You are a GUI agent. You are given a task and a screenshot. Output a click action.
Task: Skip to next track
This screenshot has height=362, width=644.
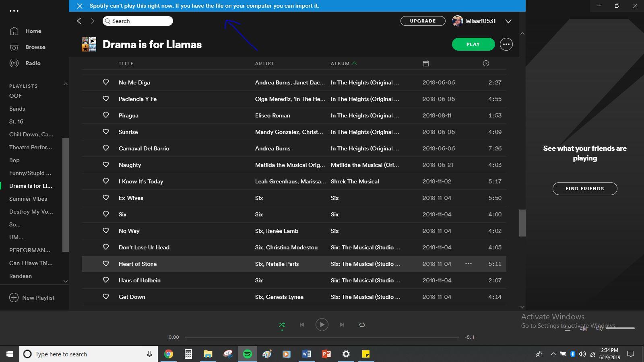pos(342,325)
